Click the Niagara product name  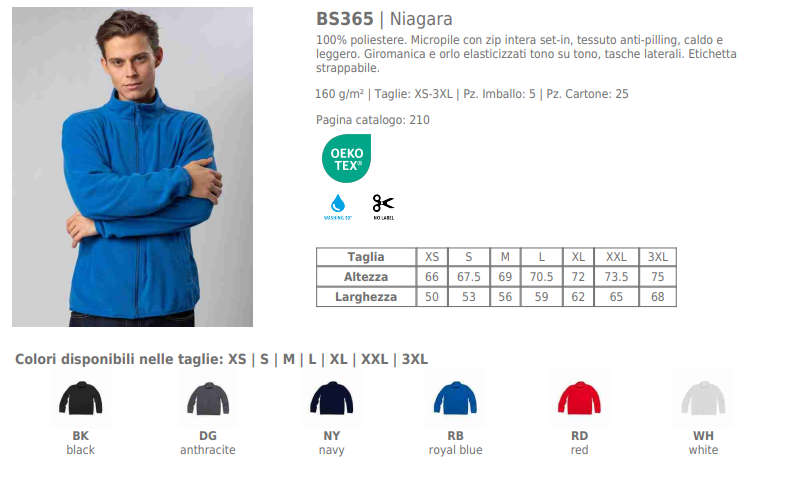coord(421,19)
